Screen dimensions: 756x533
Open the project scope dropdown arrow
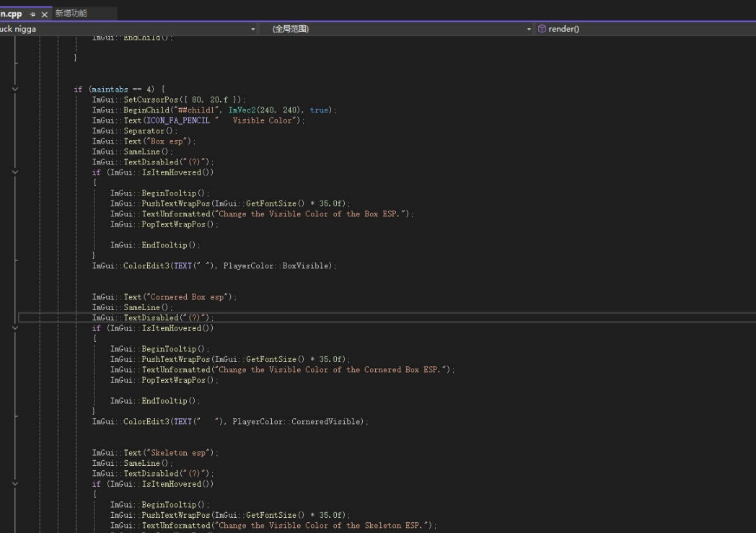[252, 29]
